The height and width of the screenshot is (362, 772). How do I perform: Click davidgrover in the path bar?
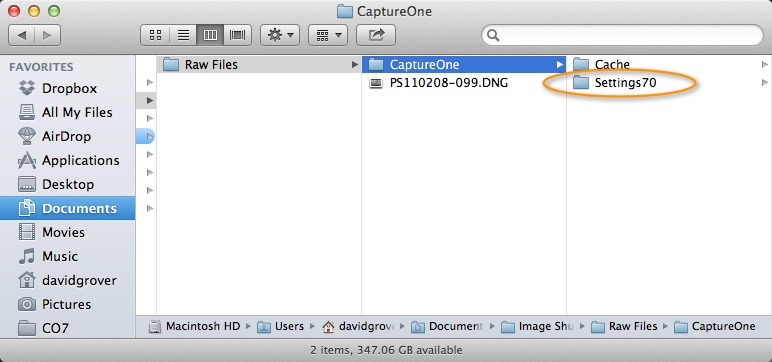(359, 327)
